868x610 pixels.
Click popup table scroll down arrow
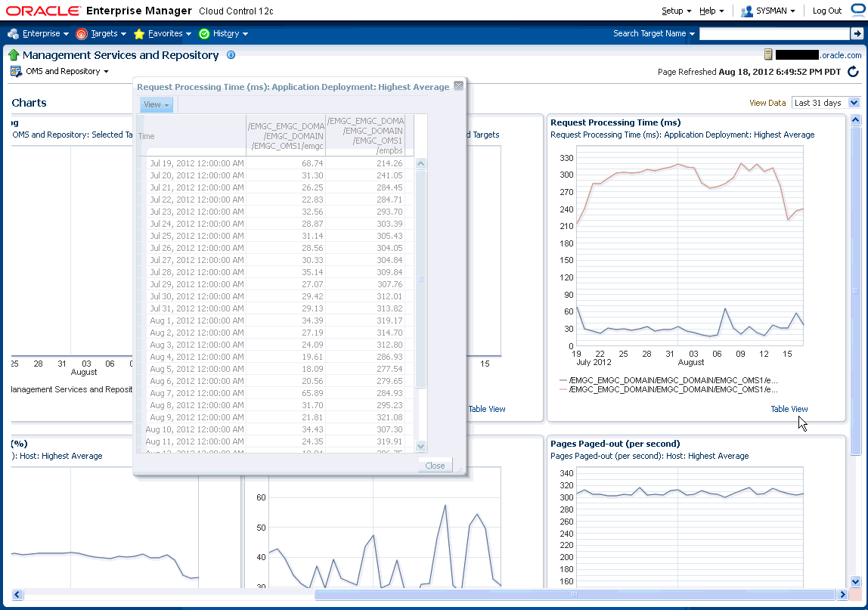click(420, 446)
